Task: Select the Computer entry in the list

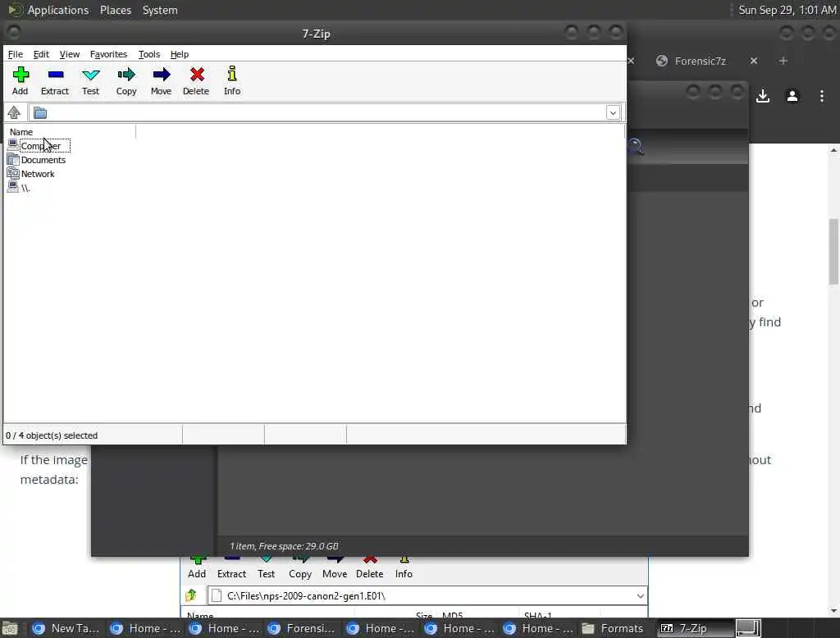Action: [x=41, y=146]
